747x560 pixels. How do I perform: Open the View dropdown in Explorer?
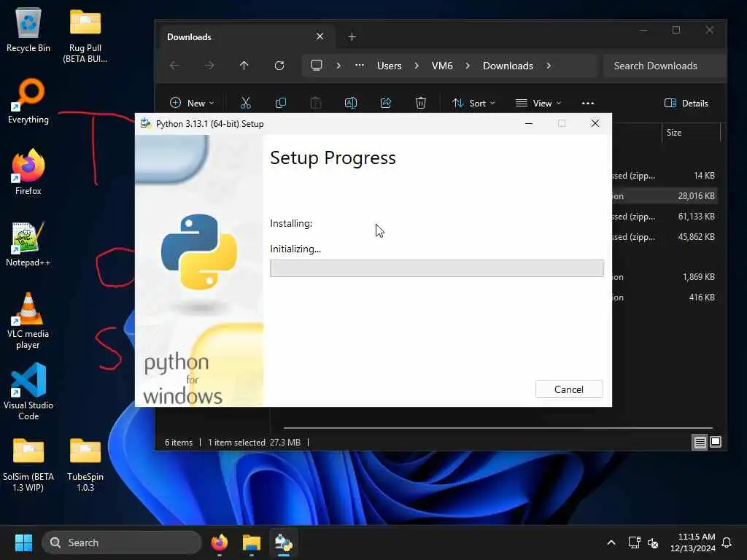point(538,103)
